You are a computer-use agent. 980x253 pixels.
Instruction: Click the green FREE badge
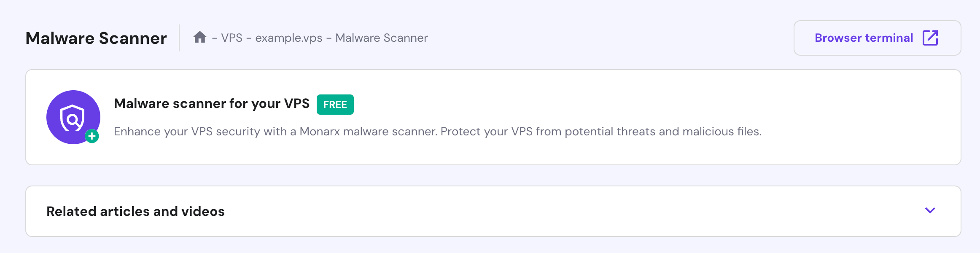click(335, 105)
